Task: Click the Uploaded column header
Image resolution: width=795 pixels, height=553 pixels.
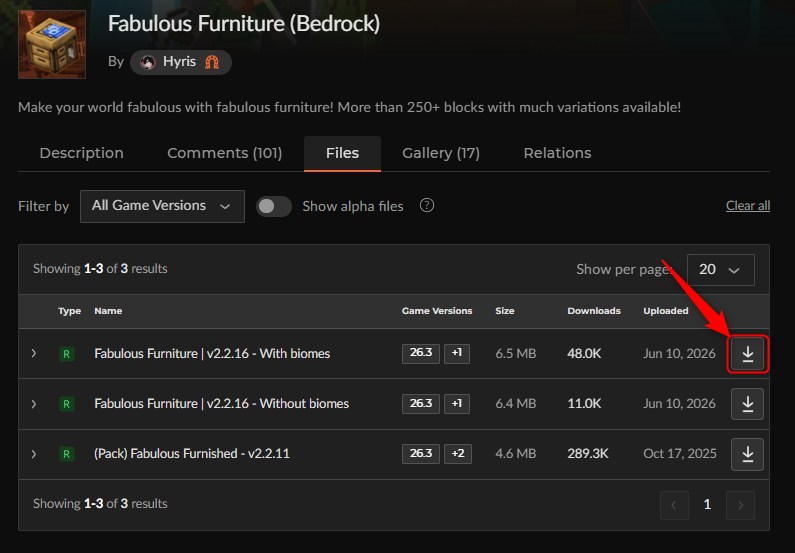Action: click(x=666, y=311)
